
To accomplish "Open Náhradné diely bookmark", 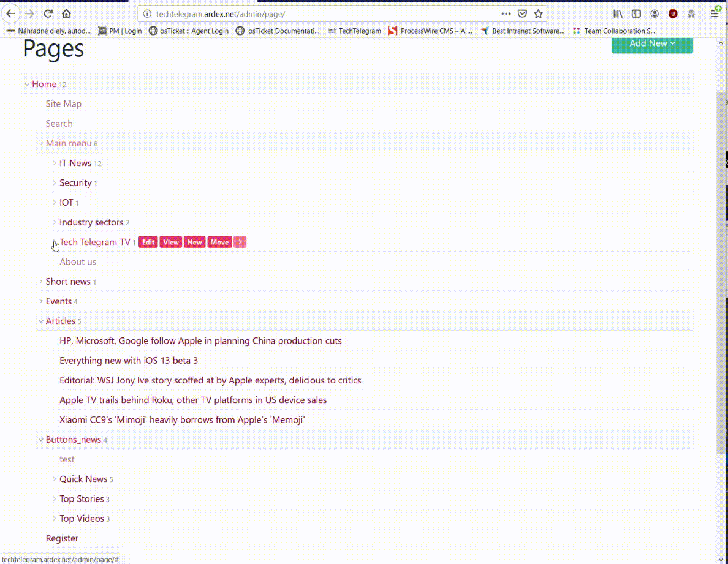I will [x=48, y=31].
